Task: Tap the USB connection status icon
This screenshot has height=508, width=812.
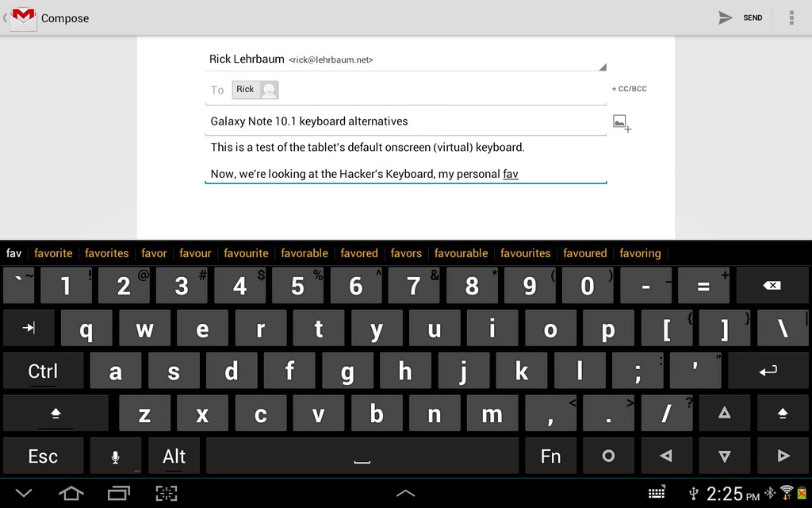Action: (693, 494)
